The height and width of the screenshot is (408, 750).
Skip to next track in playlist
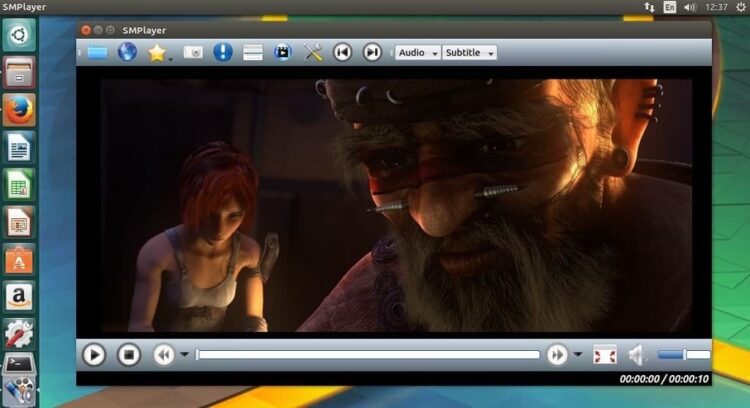pyautogui.click(x=372, y=52)
